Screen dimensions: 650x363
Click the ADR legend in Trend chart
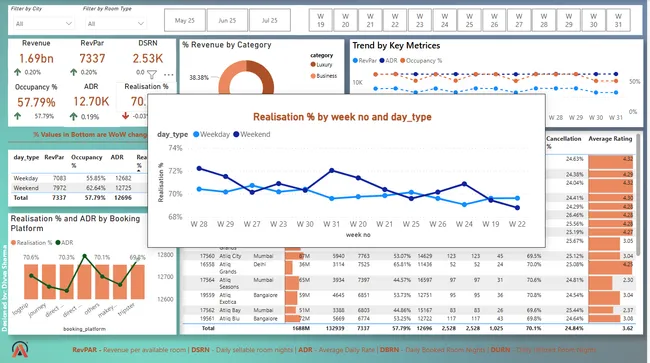[x=388, y=60]
